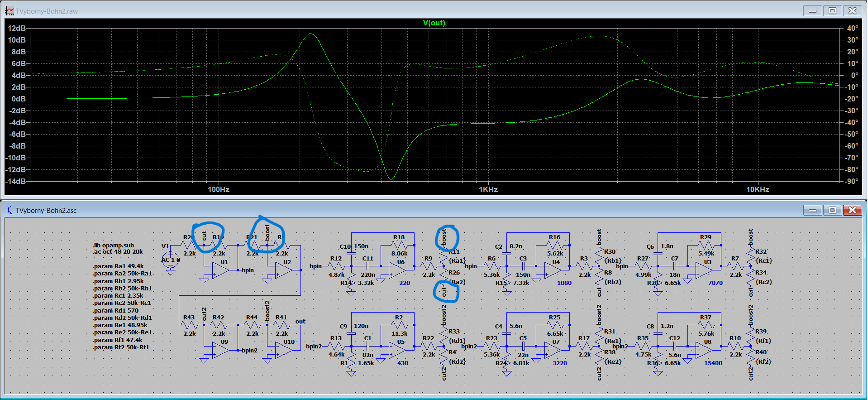
Task: Select capacitor C9 120n symbol
Action: (x=351, y=334)
